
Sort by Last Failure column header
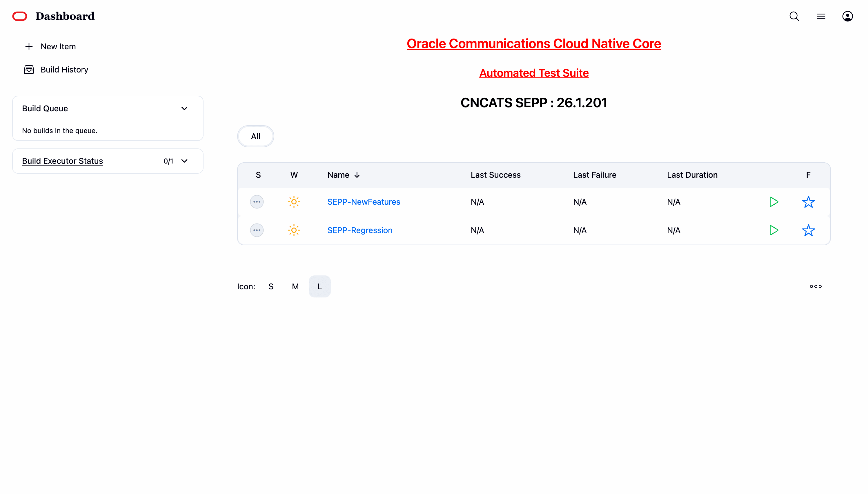point(595,175)
